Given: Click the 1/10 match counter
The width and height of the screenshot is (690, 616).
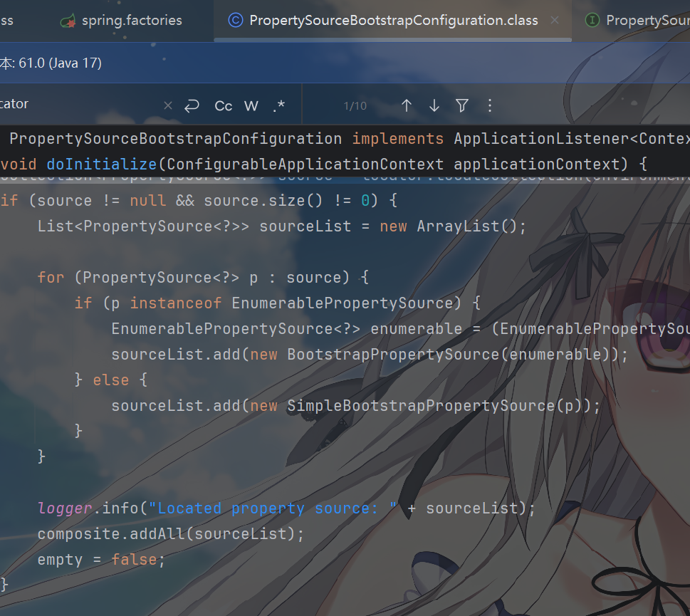Looking at the screenshot, I should pos(355,106).
